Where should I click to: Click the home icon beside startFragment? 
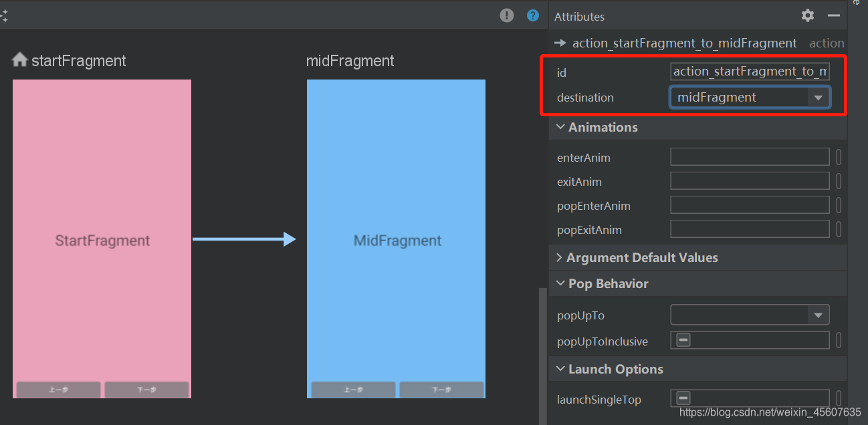coord(19,60)
